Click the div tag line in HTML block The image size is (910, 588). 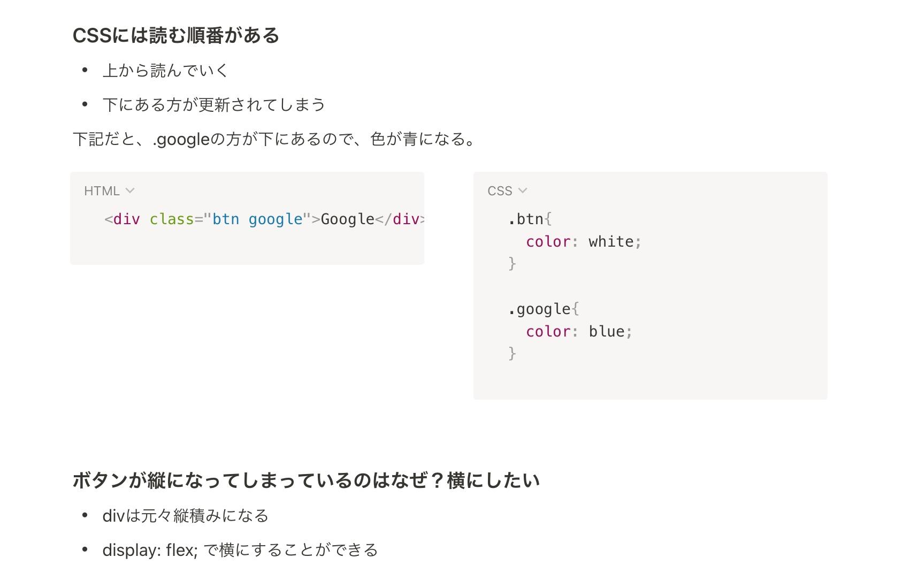[264, 219]
